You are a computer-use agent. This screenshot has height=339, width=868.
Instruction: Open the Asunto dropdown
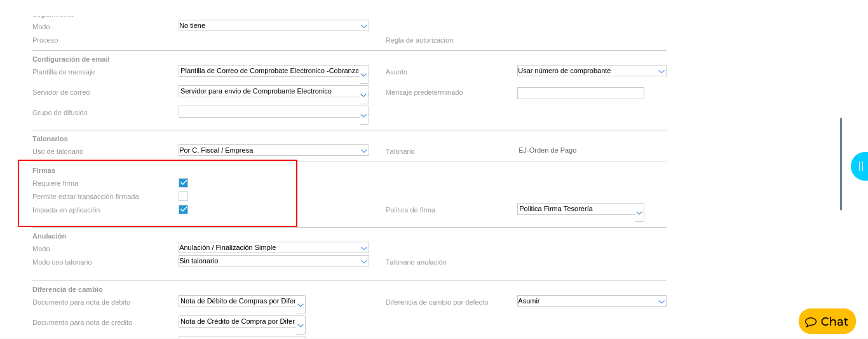point(661,71)
